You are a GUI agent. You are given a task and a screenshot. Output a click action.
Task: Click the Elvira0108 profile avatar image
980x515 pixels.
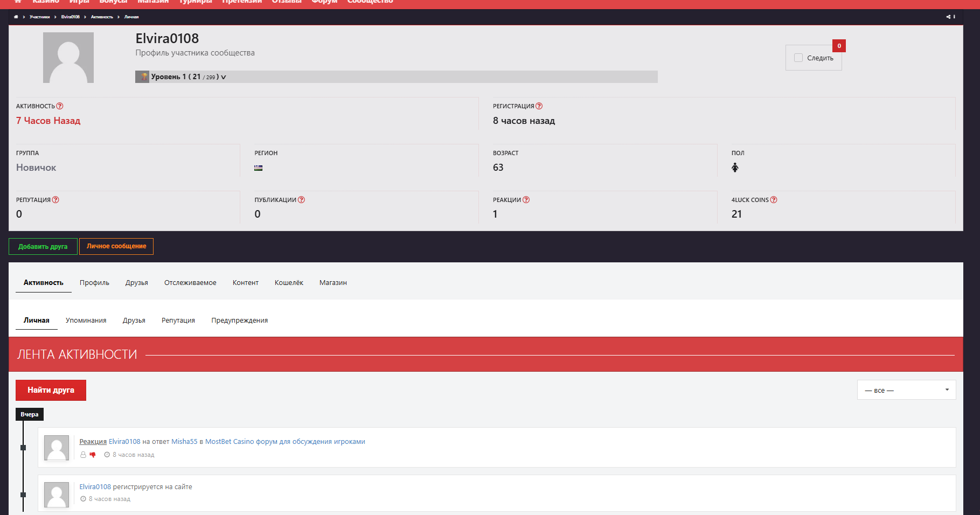click(68, 58)
